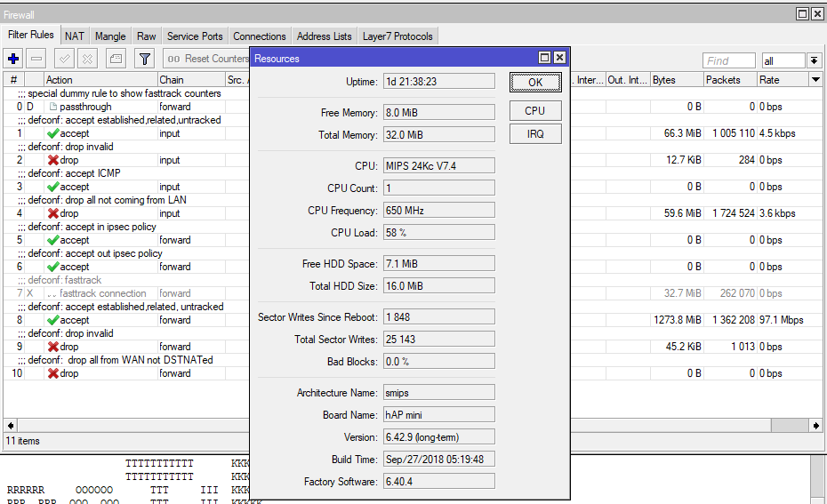Click the Board Name field hAP mini
Screen dimensions: 827x504
pyautogui.click(x=438, y=415)
